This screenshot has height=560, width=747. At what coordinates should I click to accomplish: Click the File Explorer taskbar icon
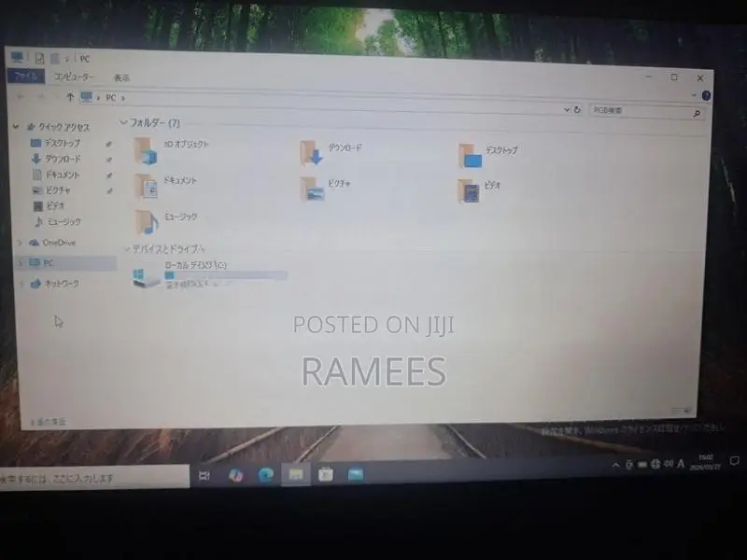296,474
